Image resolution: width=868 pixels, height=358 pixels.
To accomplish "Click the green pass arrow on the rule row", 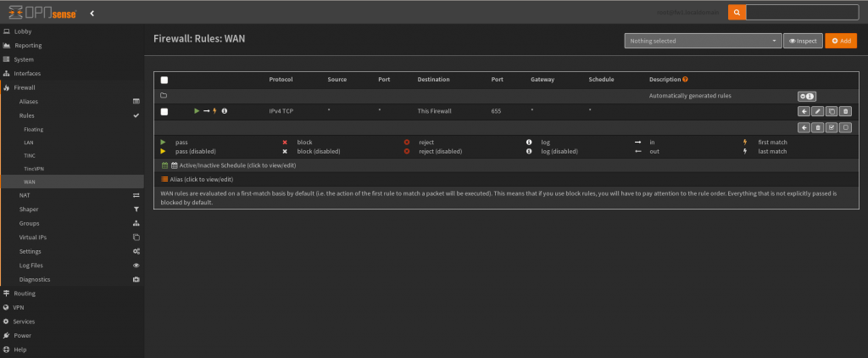I will tap(197, 111).
